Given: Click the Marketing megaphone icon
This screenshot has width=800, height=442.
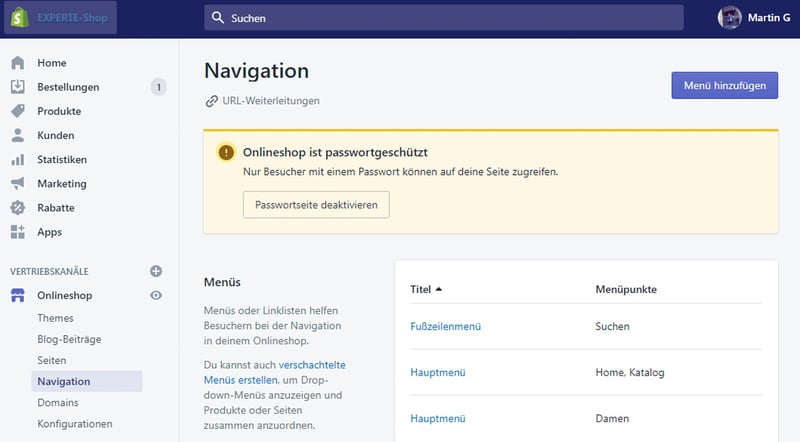Looking at the screenshot, I should click(18, 184).
